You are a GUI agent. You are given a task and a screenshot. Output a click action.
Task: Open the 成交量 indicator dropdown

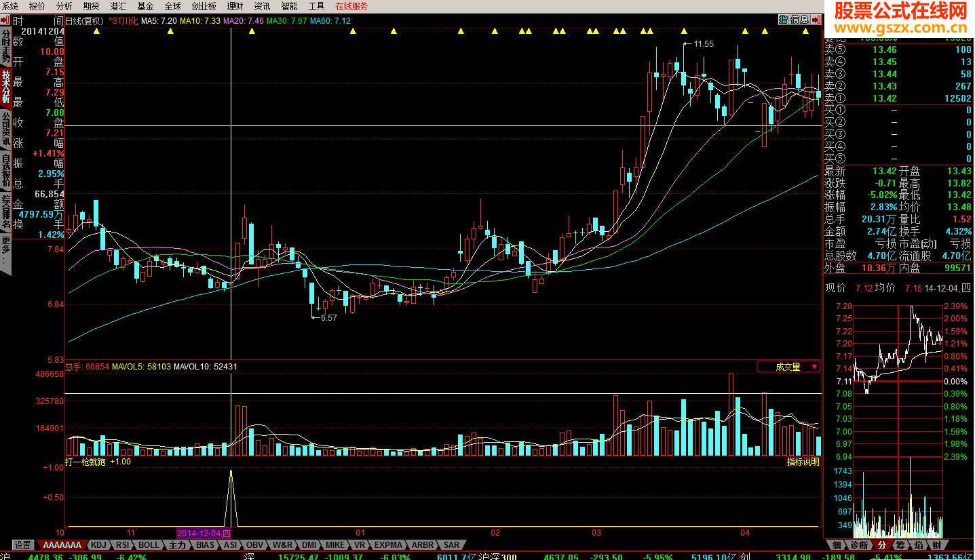tap(788, 367)
